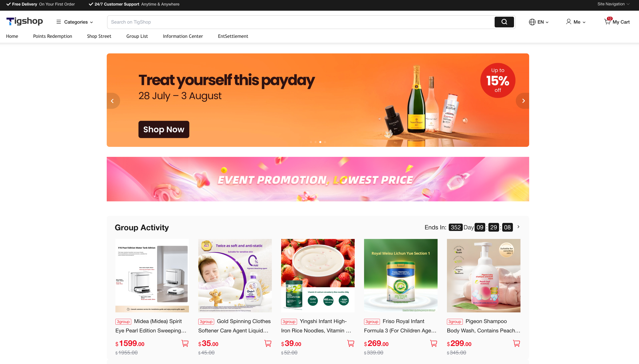Show previous banner slide with left arrow
Viewport: 639px width, 364px height.
tap(113, 101)
